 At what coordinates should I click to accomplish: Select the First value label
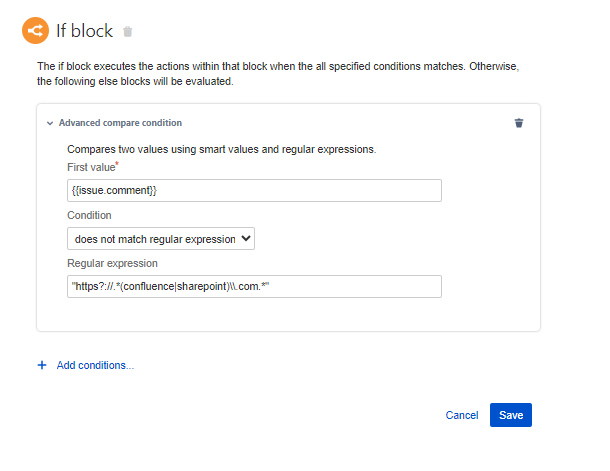coord(91,167)
